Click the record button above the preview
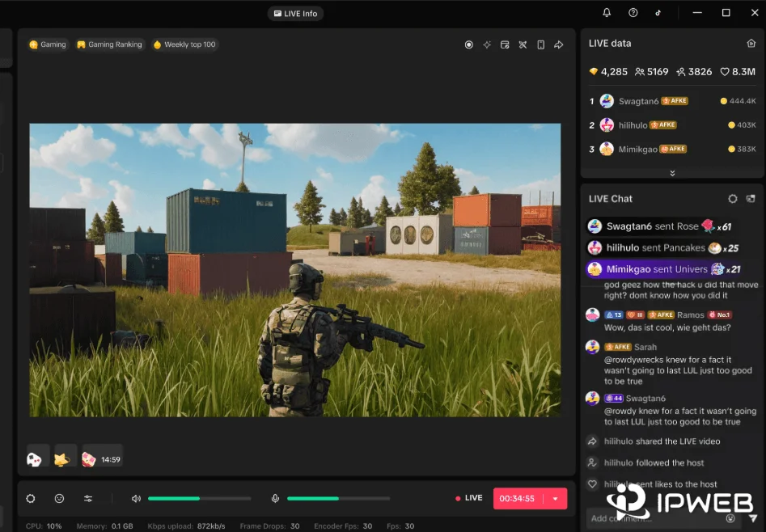This screenshot has height=532, width=766. click(x=469, y=44)
